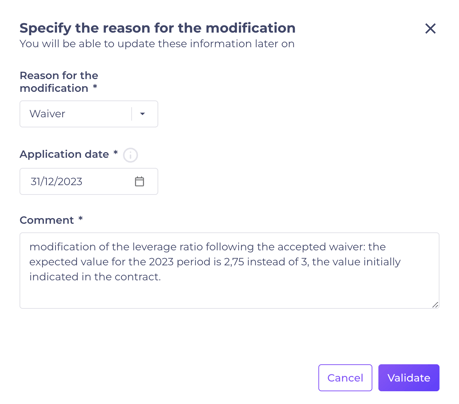Image resolution: width=459 pixels, height=404 pixels.
Task: Click the Reason for the modification label
Action: tap(59, 82)
